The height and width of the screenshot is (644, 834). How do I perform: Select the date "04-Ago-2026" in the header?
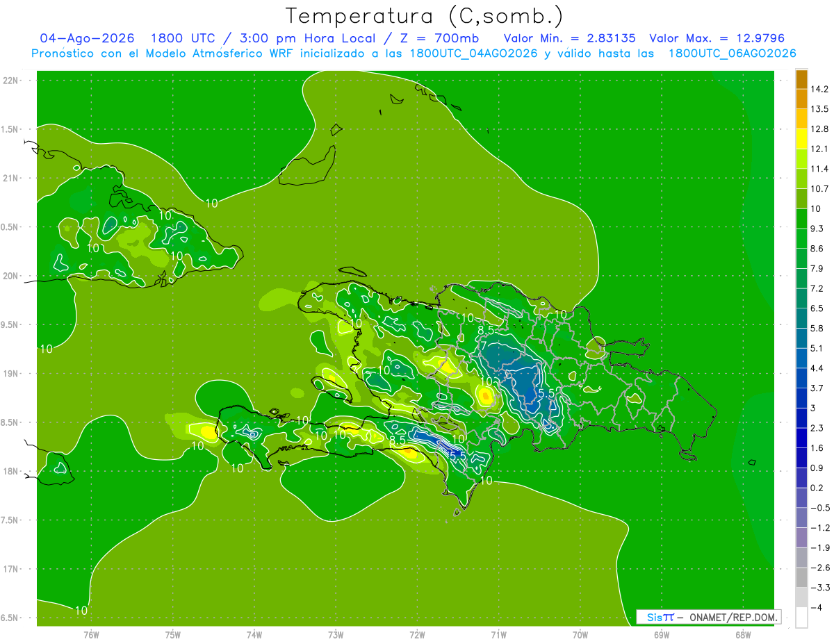(x=87, y=39)
